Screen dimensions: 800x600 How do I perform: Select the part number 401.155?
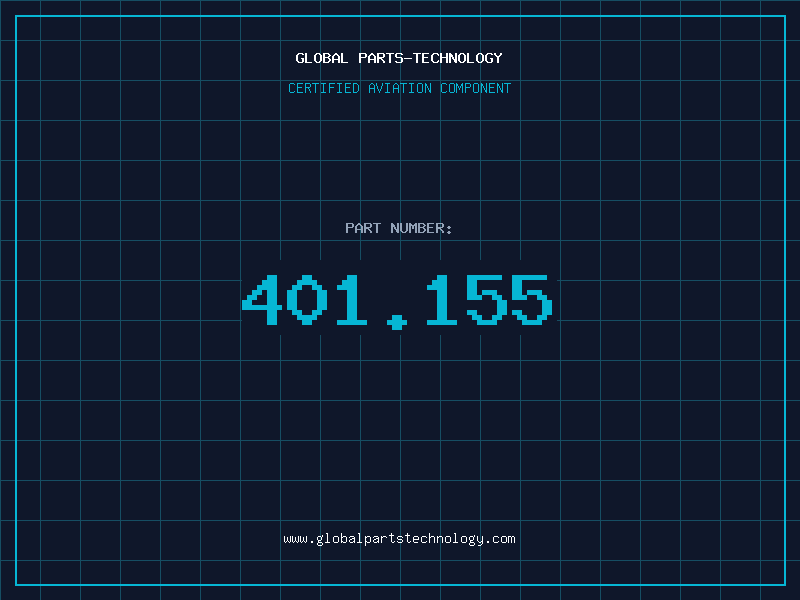[397, 302]
